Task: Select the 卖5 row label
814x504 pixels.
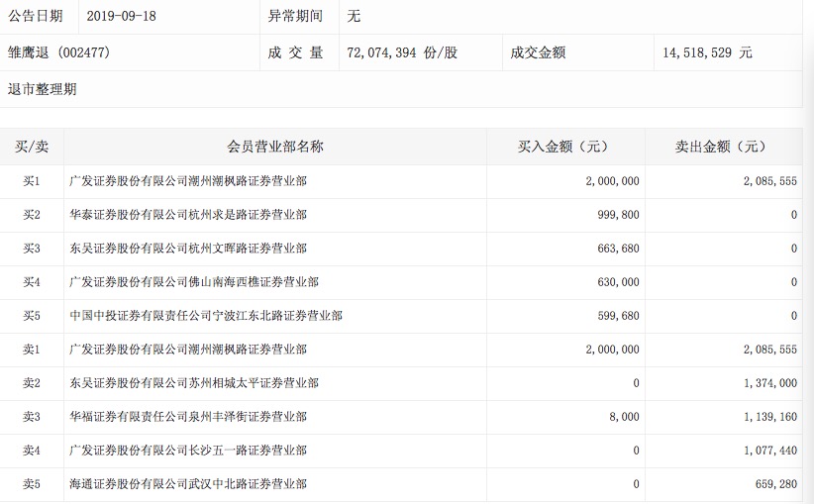Action: 31,484
